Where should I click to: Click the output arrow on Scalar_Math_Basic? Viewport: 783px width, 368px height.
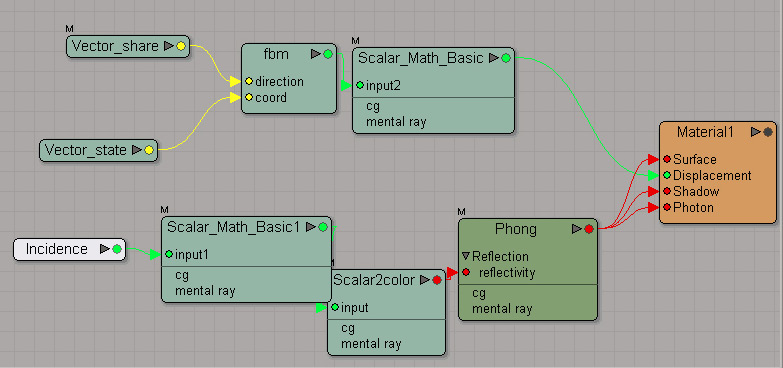tap(494, 58)
